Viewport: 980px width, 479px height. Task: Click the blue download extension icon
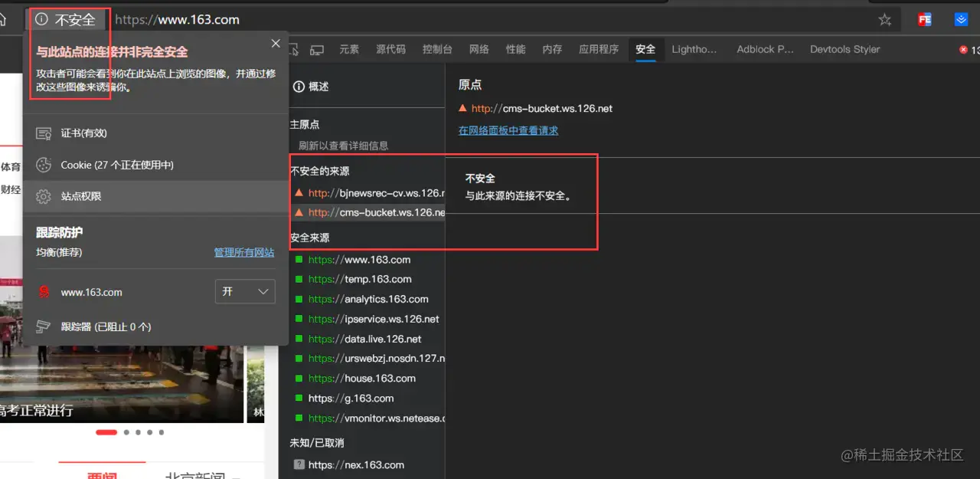click(961, 20)
